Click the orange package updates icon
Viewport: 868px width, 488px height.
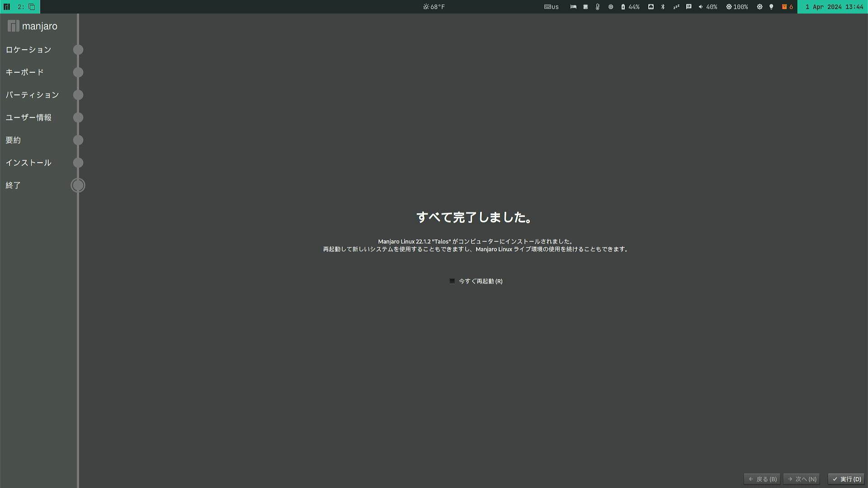[787, 7]
